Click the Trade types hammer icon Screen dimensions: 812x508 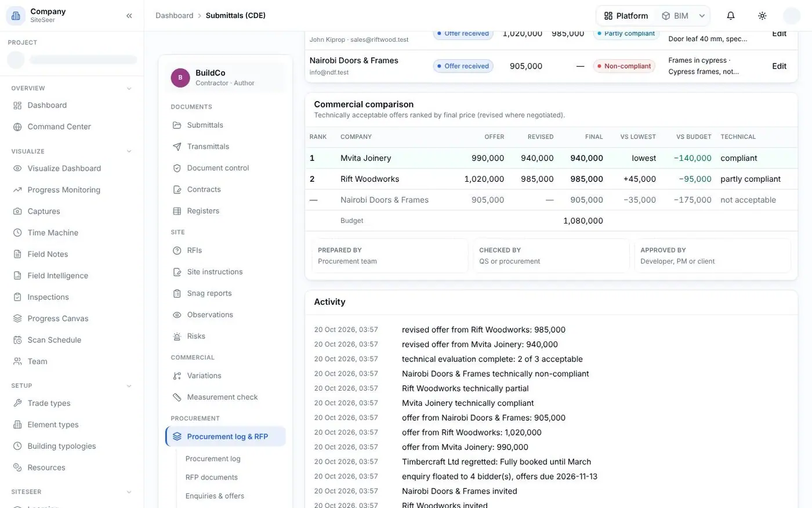tap(17, 403)
